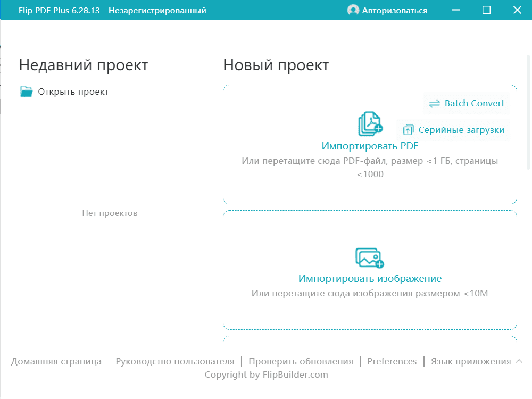This screenshot has width=532, height=399.
Task: Click the Серийные загрузки upload icon
Action: (x=408, y=130)
